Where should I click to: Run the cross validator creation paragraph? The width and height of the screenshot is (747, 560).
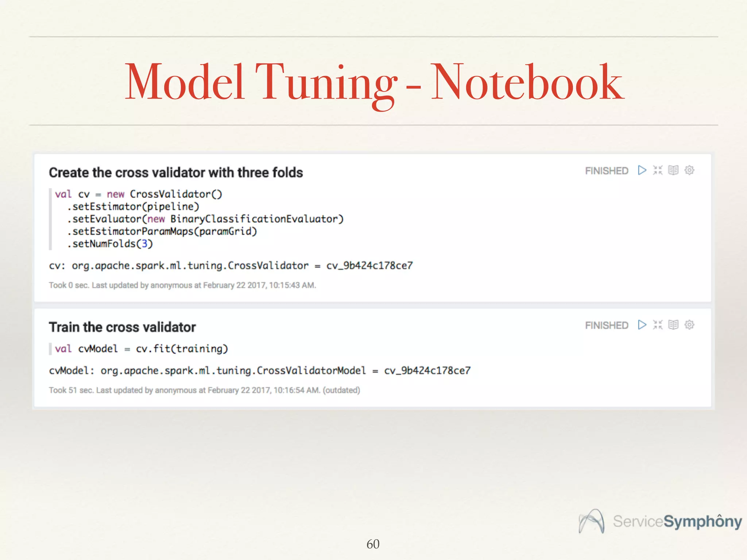[642, 170]
